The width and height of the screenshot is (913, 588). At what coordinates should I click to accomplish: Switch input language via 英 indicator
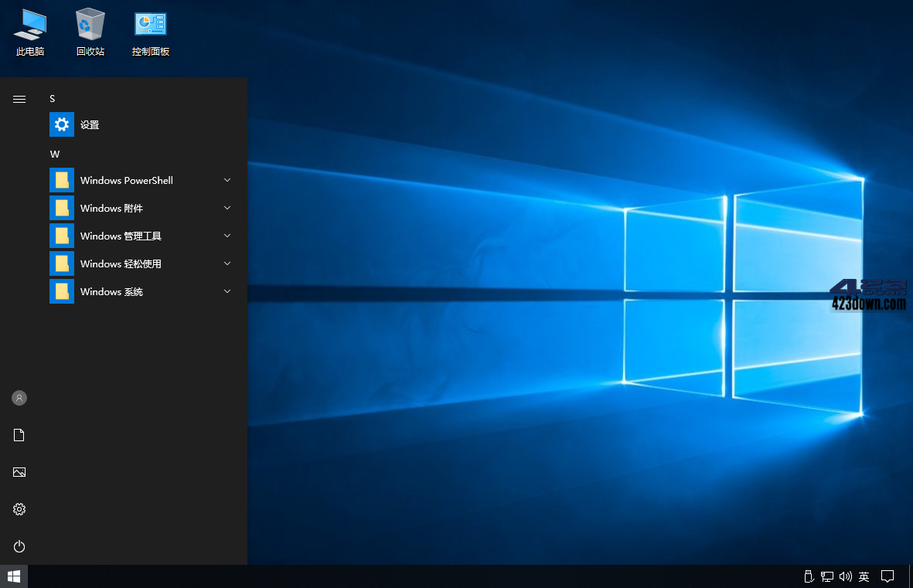[864, 576]
